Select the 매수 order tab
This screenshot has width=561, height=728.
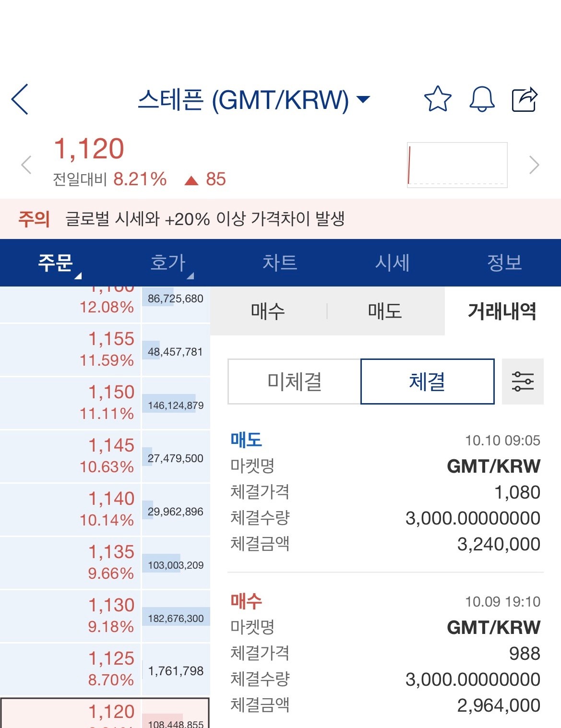click(268, 311)
